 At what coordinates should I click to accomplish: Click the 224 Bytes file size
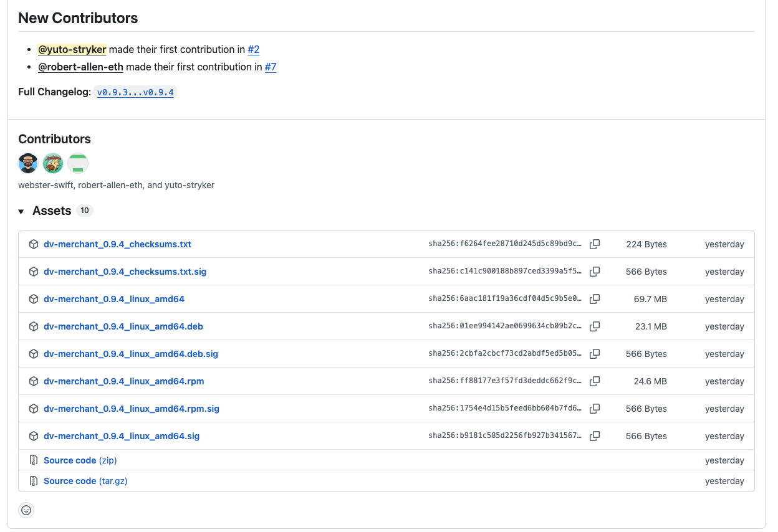[x=646, y=244]
